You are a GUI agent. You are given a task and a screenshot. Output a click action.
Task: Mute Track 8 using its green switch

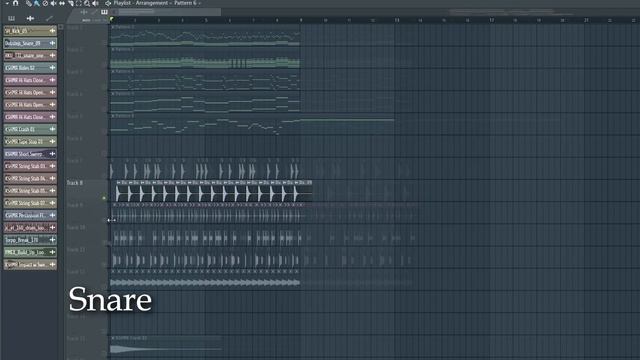point(104,198)
